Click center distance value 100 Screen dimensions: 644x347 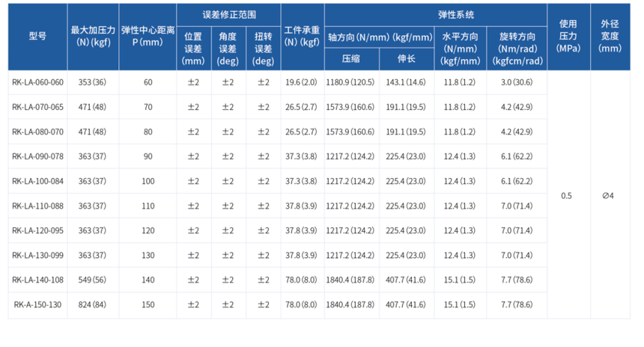click(148, 181)
